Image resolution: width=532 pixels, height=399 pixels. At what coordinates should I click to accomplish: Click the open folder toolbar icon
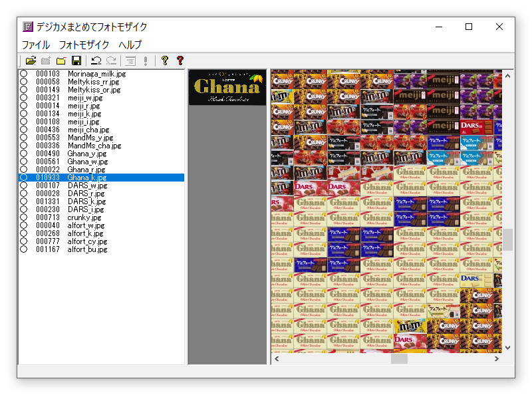coord(31,61)
